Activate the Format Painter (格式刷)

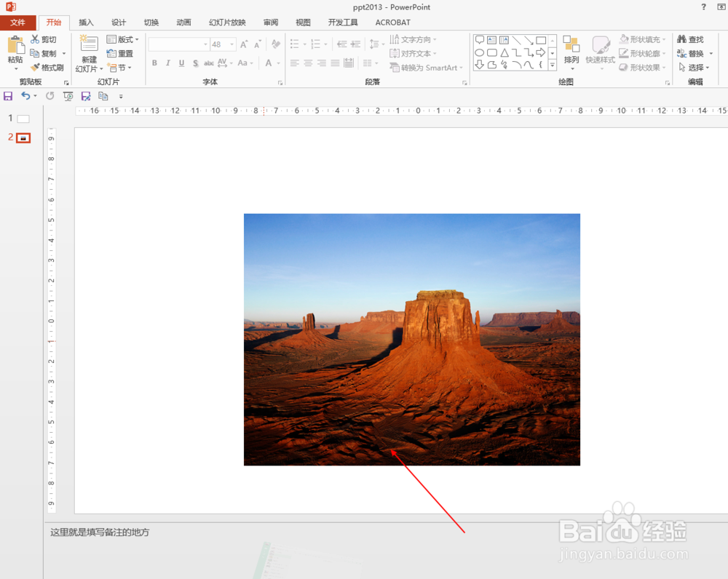coord(47,68)
